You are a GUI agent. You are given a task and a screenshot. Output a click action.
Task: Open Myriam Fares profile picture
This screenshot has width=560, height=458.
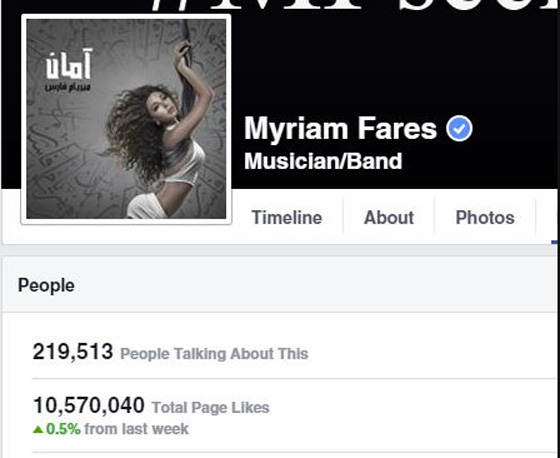[126, 119]
